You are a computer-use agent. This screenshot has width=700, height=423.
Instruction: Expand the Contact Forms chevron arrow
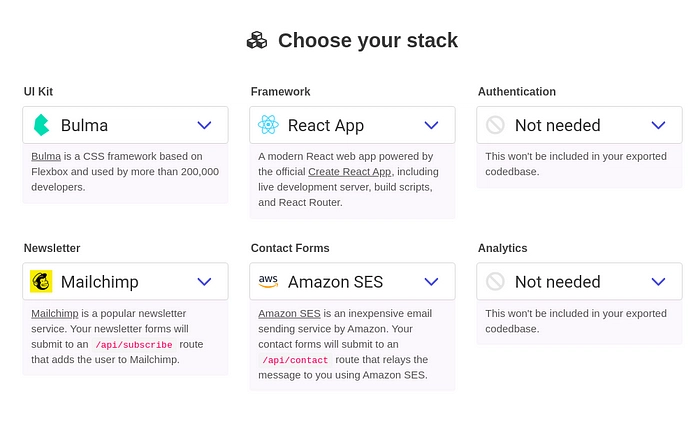[431, 282]
